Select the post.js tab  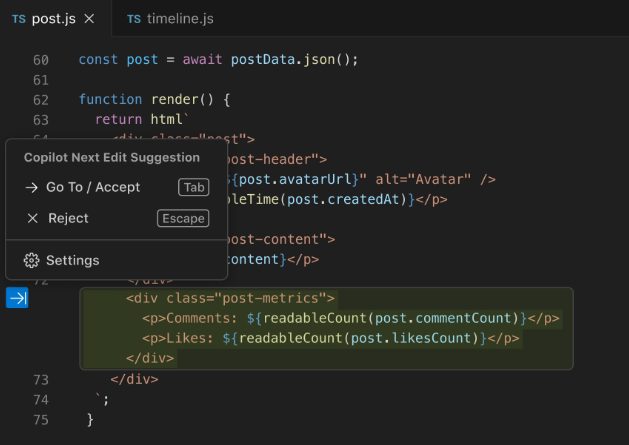point(54,18)
